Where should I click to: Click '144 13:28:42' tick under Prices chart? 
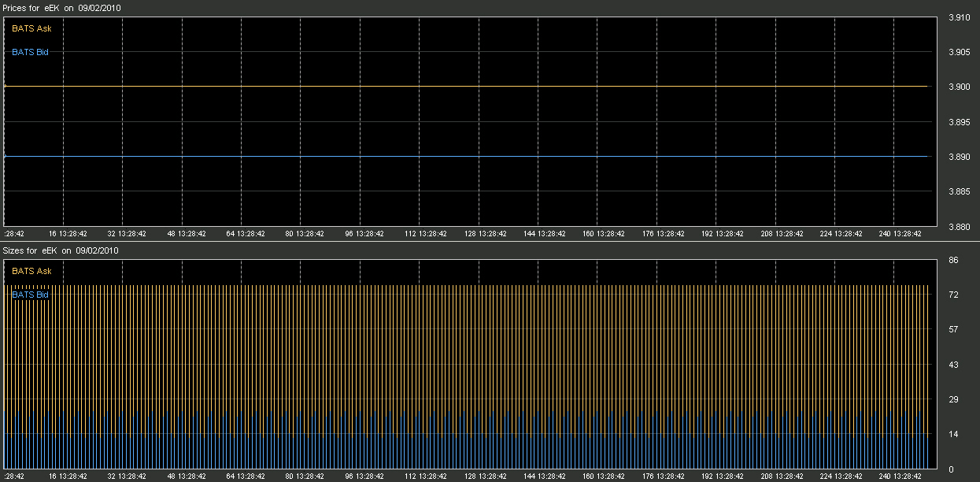[545, 234]
